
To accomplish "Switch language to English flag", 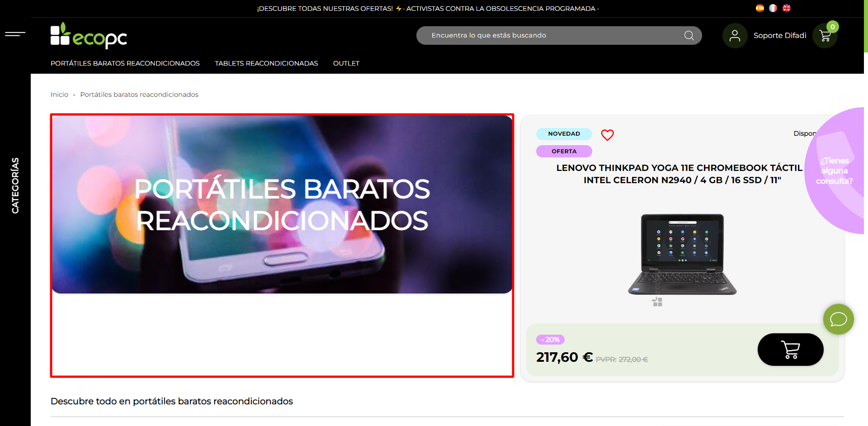I will (x=787, y=8).
